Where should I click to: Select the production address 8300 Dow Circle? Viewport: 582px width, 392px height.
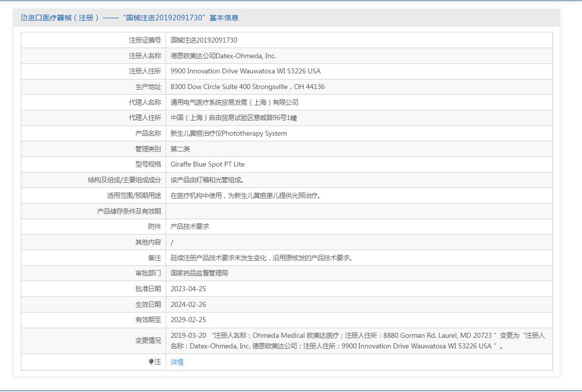pyautogui.click(x=247, y=87)
